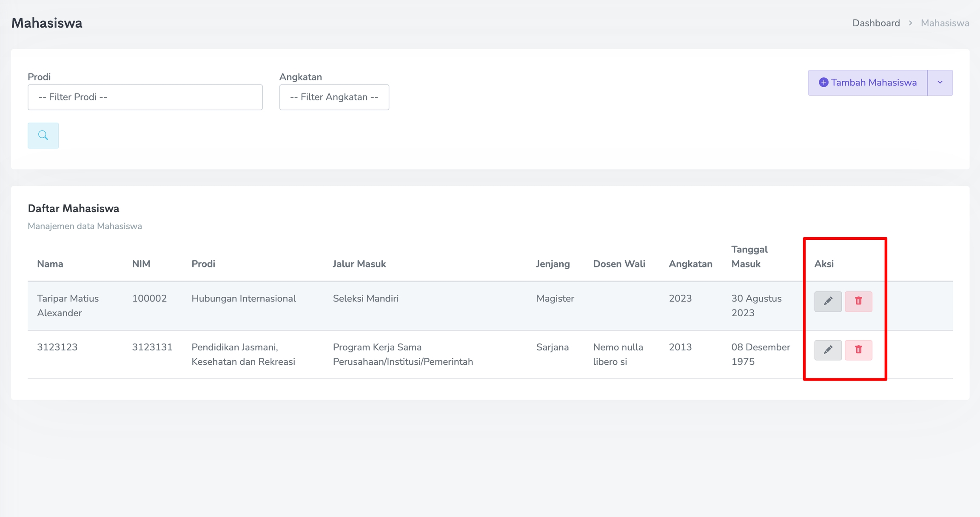Click the Angkatan column header

point(690,264)
